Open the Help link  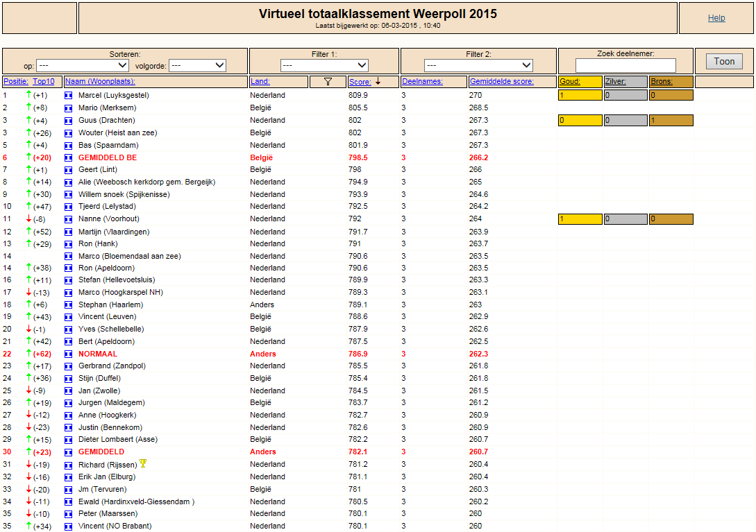pos(716,18)
